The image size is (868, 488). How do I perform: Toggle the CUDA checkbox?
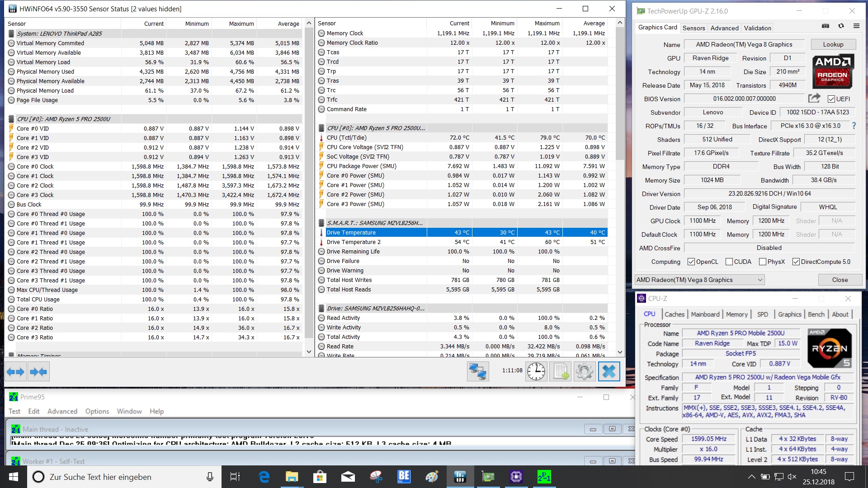click(x=729, y=262)
